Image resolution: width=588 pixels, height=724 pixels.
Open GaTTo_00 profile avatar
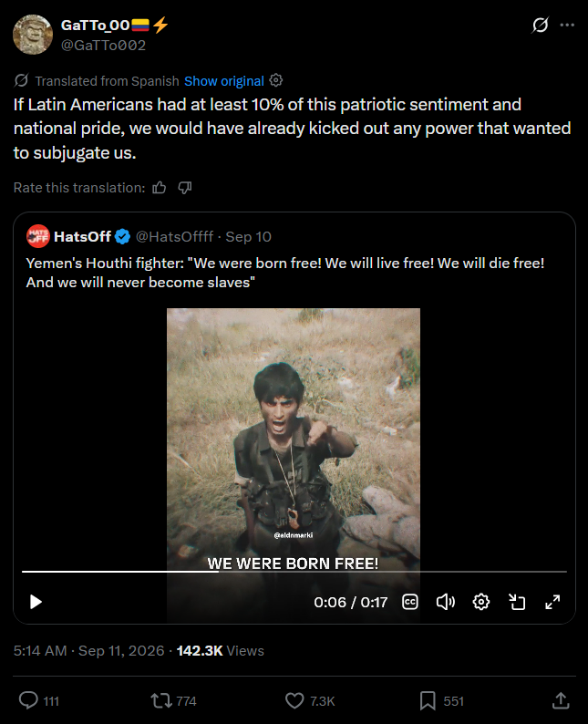tap(33, 35)
